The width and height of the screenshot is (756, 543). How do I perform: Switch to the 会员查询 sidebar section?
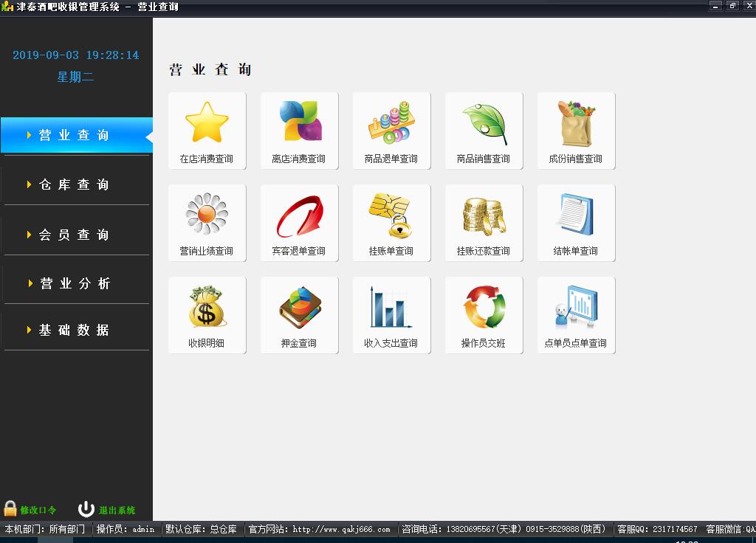74,235
